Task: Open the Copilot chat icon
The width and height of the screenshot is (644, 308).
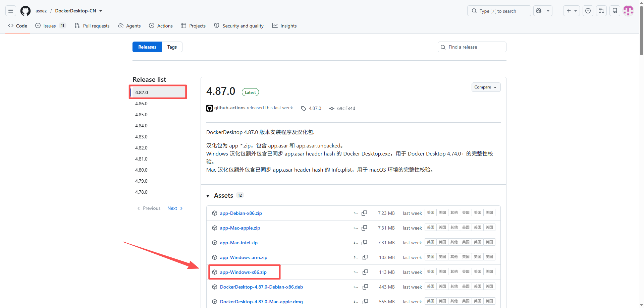Action: coord(539,11)
